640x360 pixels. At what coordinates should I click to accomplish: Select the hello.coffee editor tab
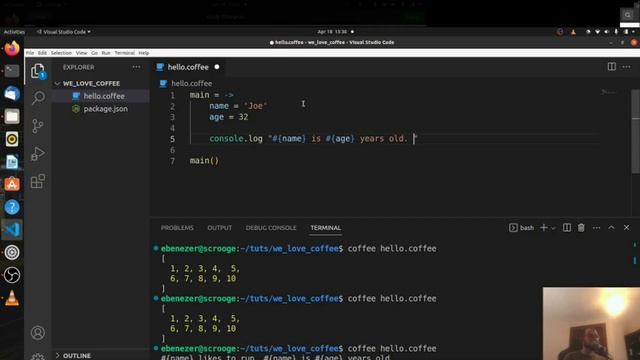pos(188,67)
